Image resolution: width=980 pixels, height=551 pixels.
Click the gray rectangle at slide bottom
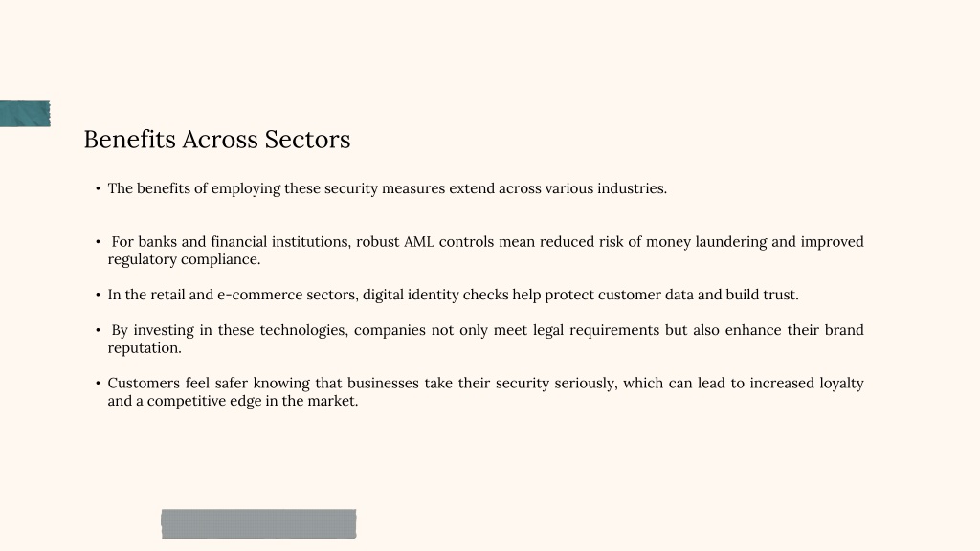258,523
